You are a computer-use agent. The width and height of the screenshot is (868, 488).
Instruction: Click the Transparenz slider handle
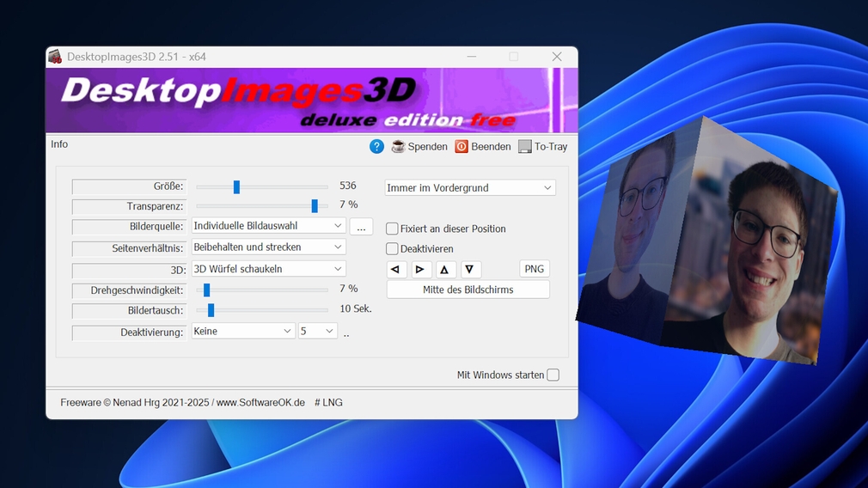[x=315, y=206]
